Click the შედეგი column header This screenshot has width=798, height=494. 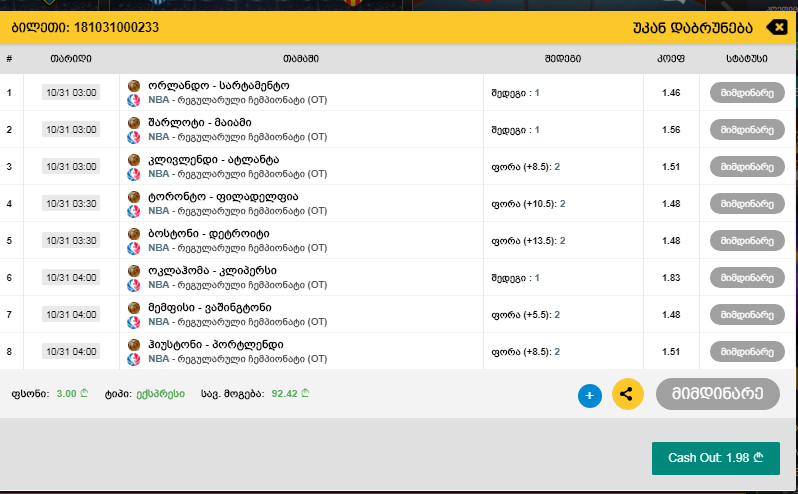[563, 59]
